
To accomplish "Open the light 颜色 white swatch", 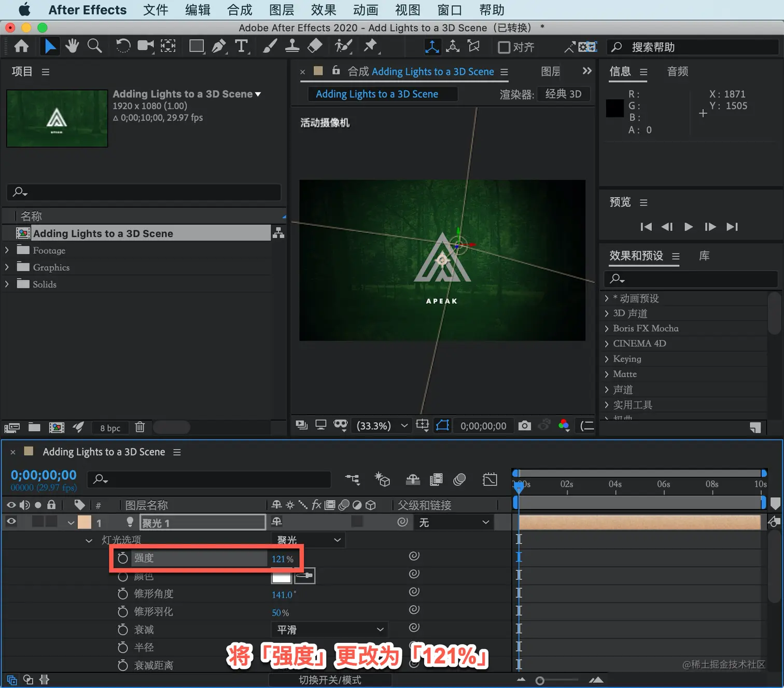I will (x=282, y=576).
